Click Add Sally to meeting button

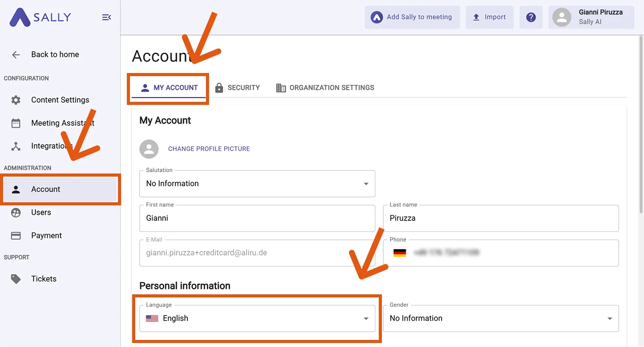412,17
